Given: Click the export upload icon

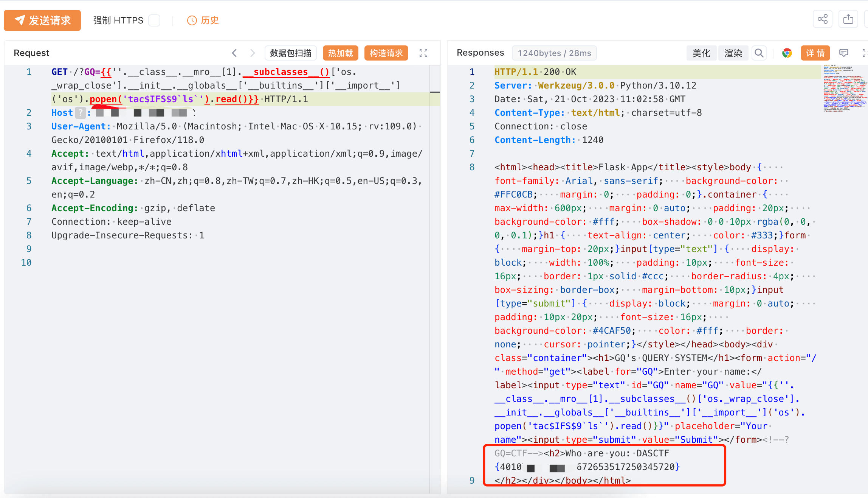Looking at the screenshot, I should point(848,19).
